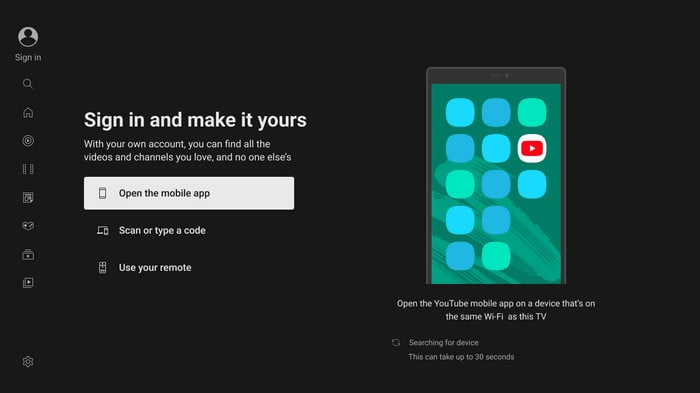The image size is (700, 393).
Task: Open the Movies & TV film-strip icon
Action: (28, 169)
